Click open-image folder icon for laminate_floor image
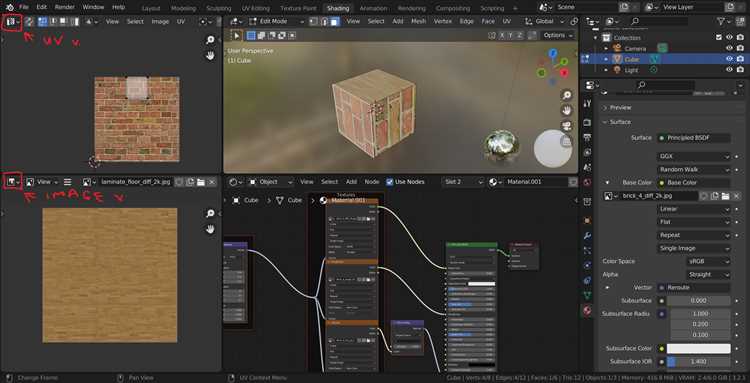This screenshot has height=383, width=750. click(x=201, y=182)
